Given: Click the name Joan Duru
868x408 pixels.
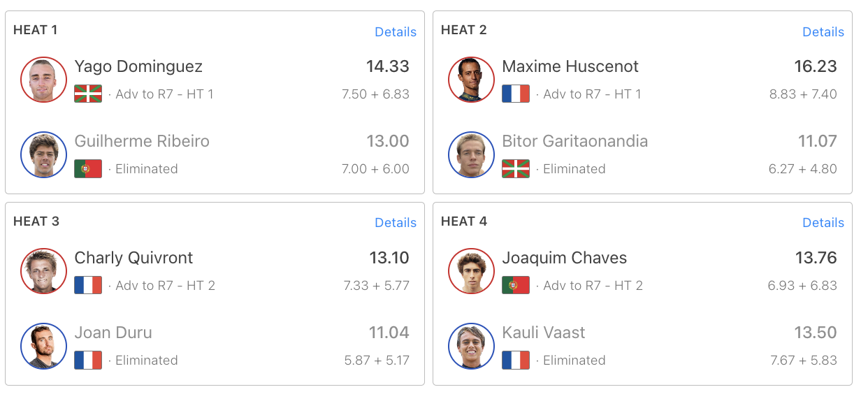Looking at the screenshot, I should 113,333.
